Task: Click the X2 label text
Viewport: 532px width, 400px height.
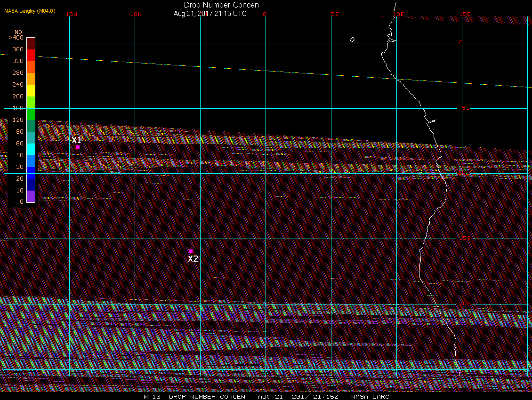Action: point(193,259)
